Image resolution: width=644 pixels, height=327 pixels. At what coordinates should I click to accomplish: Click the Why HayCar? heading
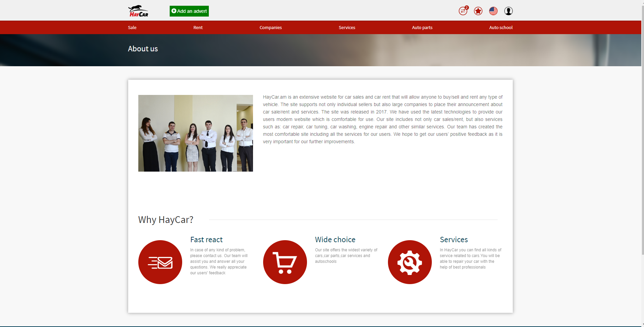[166, 220]
